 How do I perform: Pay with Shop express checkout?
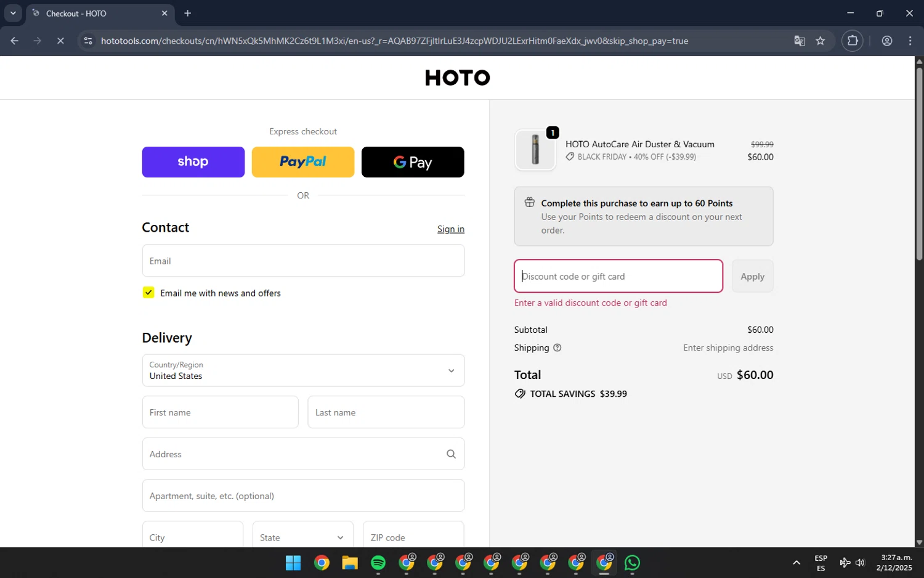(193, 162)
